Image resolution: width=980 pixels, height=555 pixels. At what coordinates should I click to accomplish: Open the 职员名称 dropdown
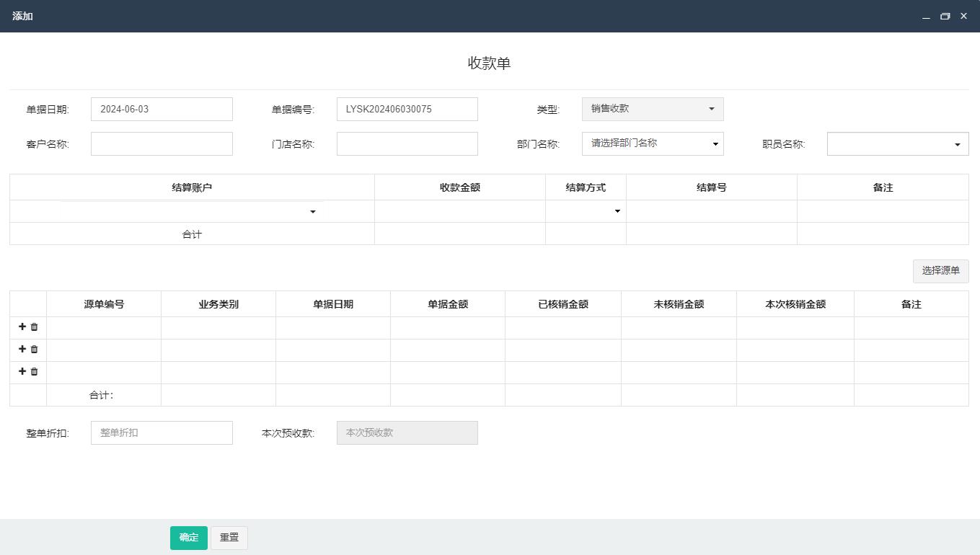pyautogui.click(x=897, y=144)
